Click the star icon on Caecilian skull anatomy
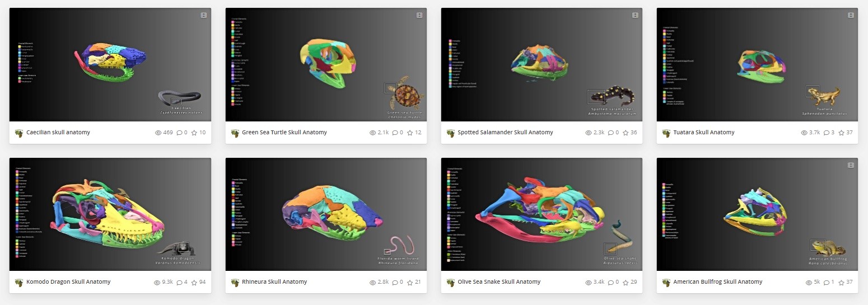The image size is (868, 305). [194, 133]
